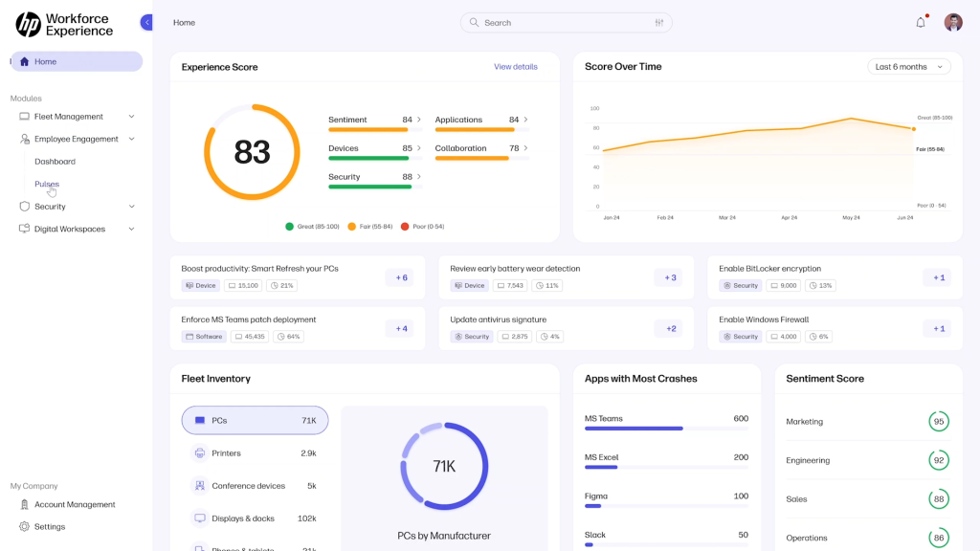
Task: Click the Operations sentiment score ring 86
Action: [x=939, y=538]
